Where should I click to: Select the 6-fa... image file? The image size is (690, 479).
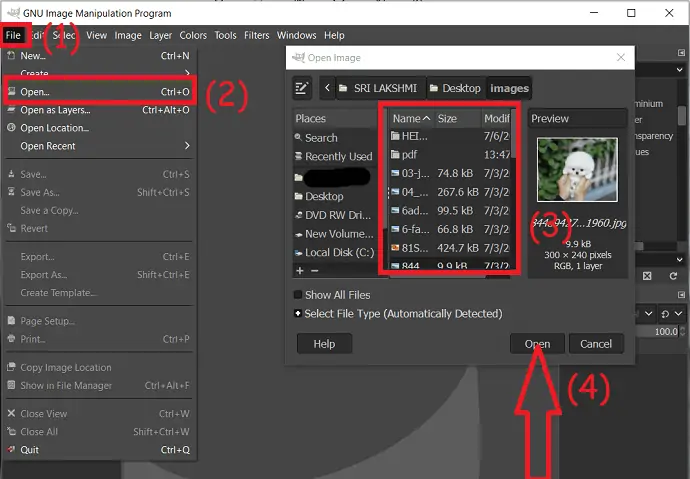[450, 229]
